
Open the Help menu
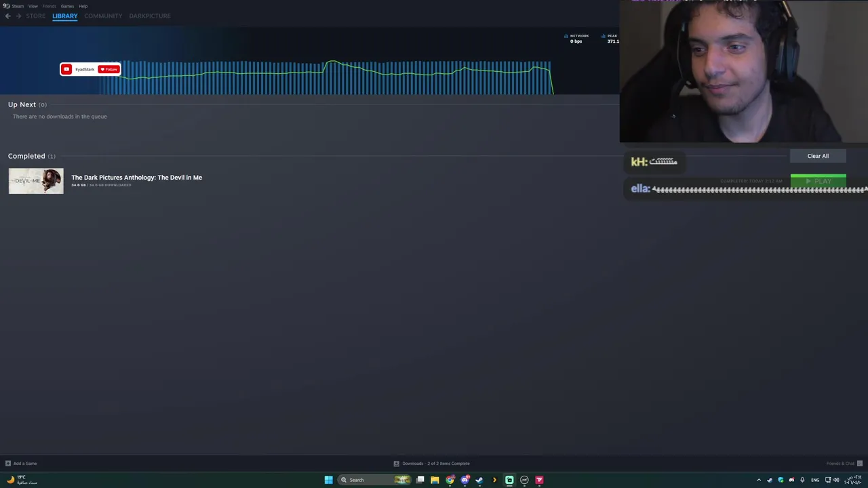(x=83, y=6)
